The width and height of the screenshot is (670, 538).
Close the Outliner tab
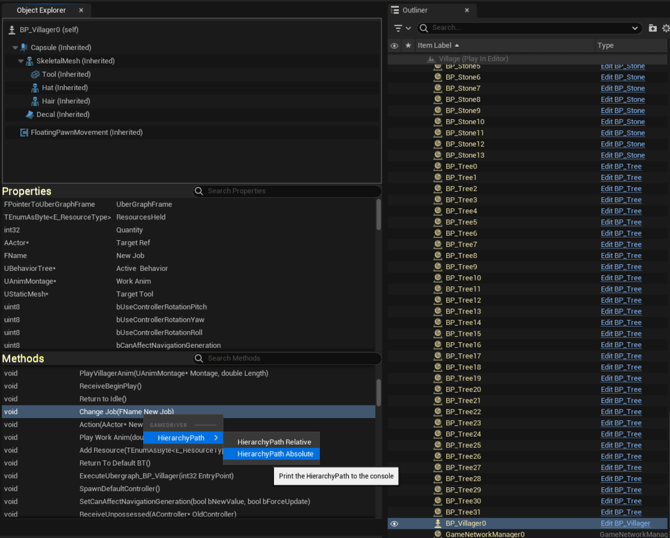[467, 10]
